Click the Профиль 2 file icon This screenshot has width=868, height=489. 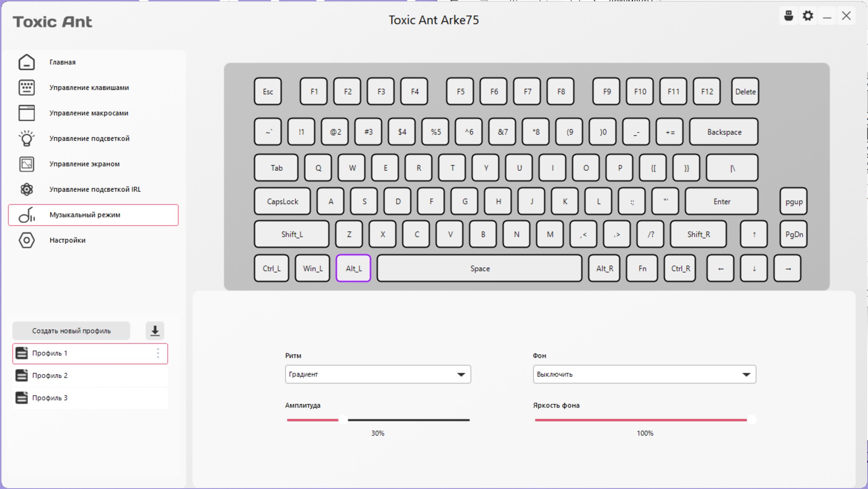click(x=21, y=376)
